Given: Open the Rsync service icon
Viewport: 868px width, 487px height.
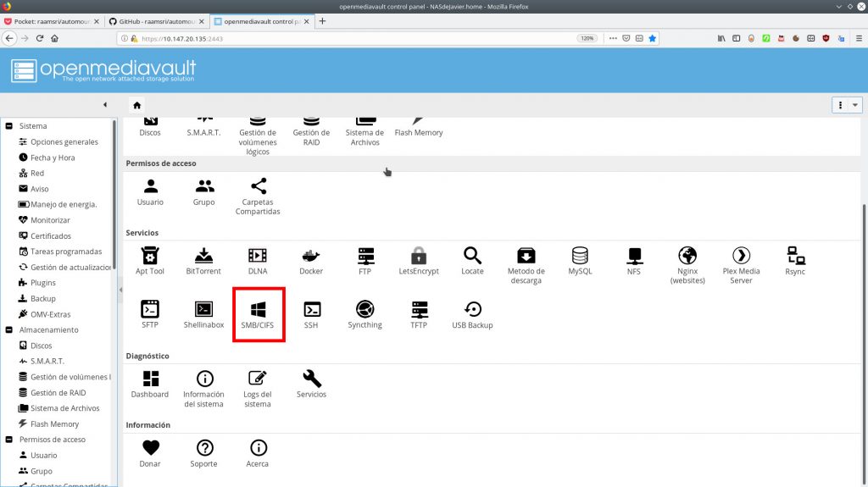Looking at the screenshot, I should coord(795,261).
